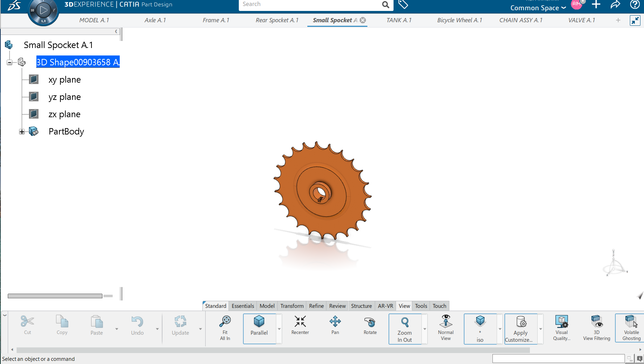Screen dimensions: 644x364
Task: Click the Undo tool
Action: [x=137, y=326]
